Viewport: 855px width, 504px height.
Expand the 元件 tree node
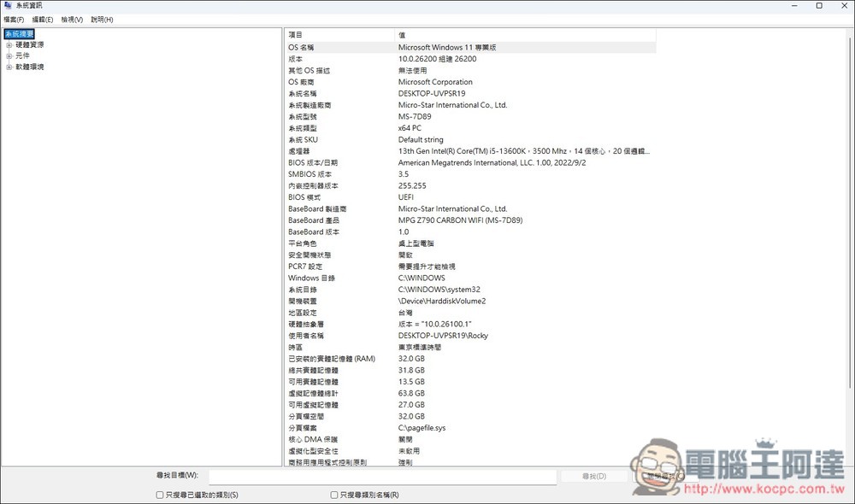coord(9,56)
